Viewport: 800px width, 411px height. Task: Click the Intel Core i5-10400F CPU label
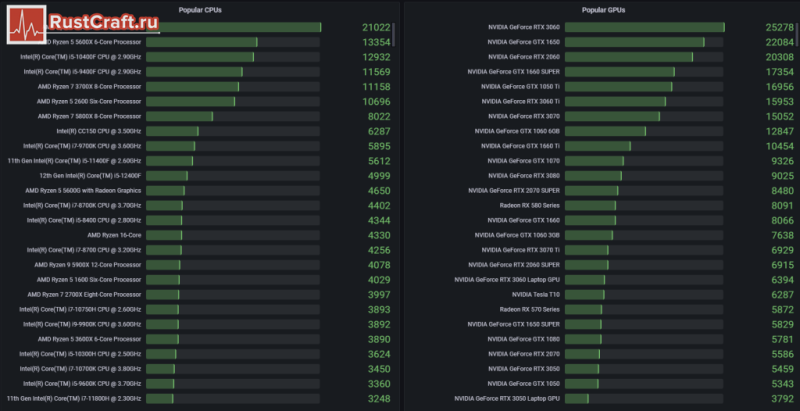tap(81, 57)
